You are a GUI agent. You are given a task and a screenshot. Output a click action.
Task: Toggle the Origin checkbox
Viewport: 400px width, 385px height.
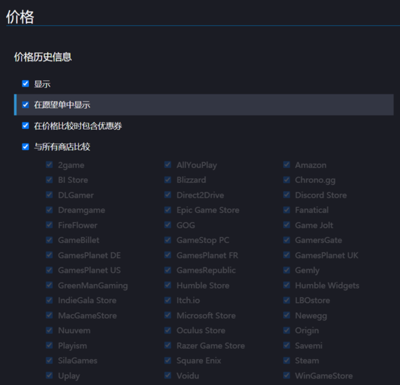click(x=287, y=330)
